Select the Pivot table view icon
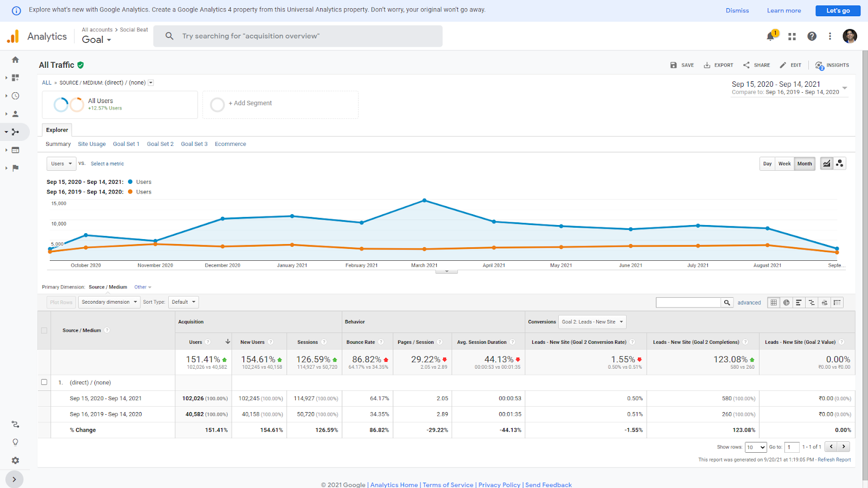The height and width of the screenshot is (488, 868). pyautogui.click(x=837, y=303)
